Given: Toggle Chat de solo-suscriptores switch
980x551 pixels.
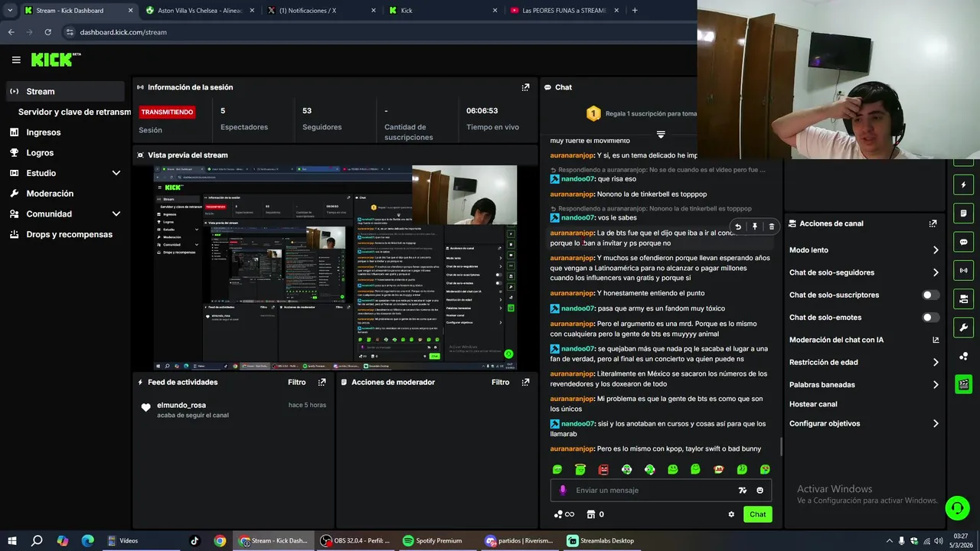Looking at the screenshot, I should click(x=930, y=295).
